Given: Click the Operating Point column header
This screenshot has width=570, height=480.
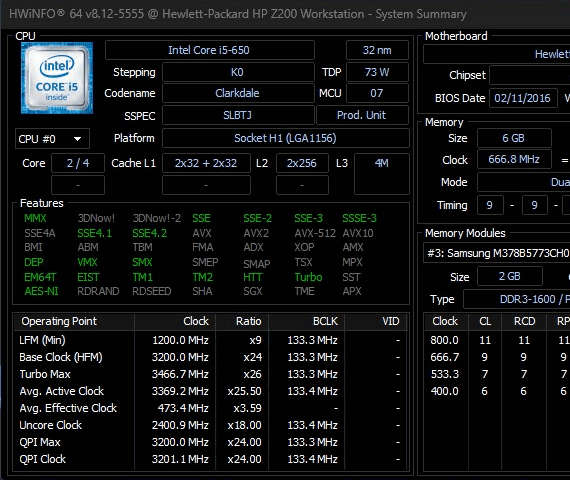Looking at the screenshot, I should (x=74, y=321).
